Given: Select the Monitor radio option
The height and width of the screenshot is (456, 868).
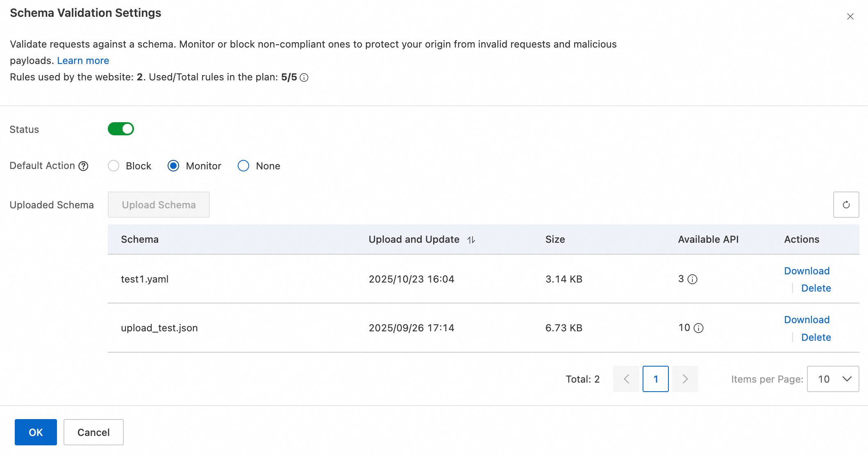Looking at the screenshot, I should 173,166.
